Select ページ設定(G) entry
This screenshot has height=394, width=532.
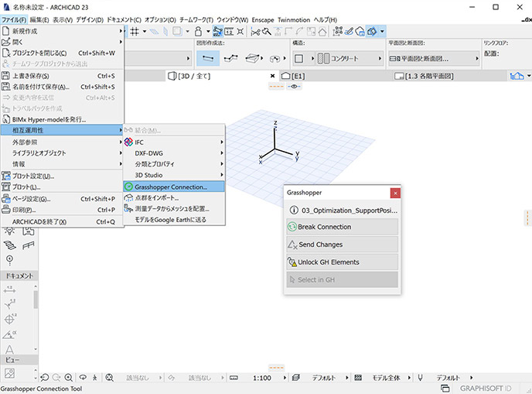click(63, 199)
